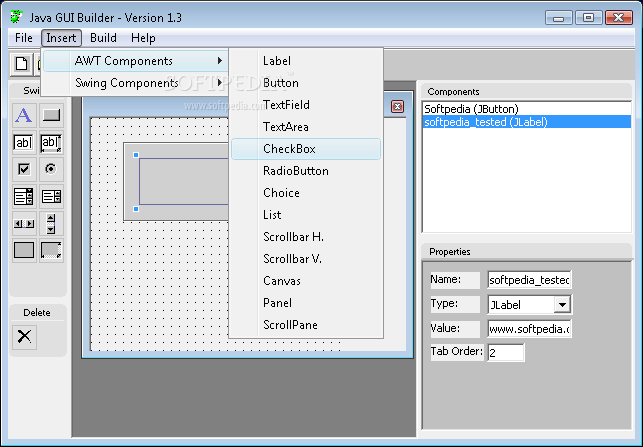Select Softpedia (JButton) in Components list
Viewport: 643px width, 447px height.
point(527,109)
